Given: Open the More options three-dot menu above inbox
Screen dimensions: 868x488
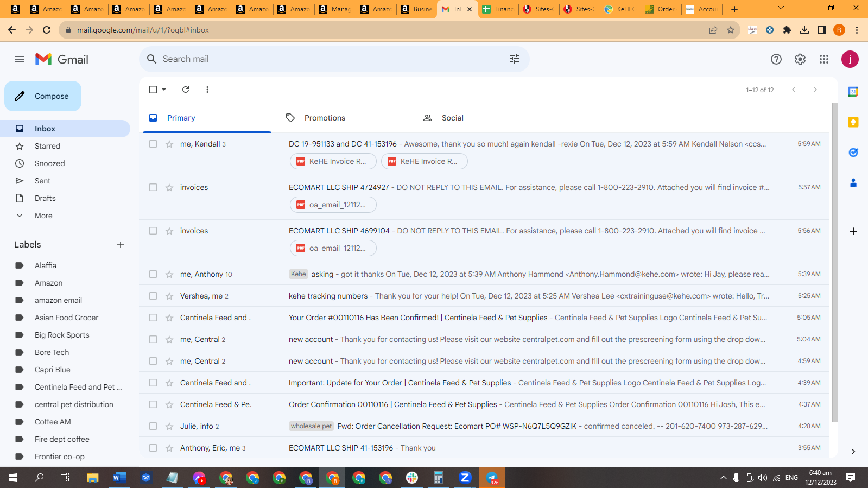Looking at the screenshot, I should [207, 90].
